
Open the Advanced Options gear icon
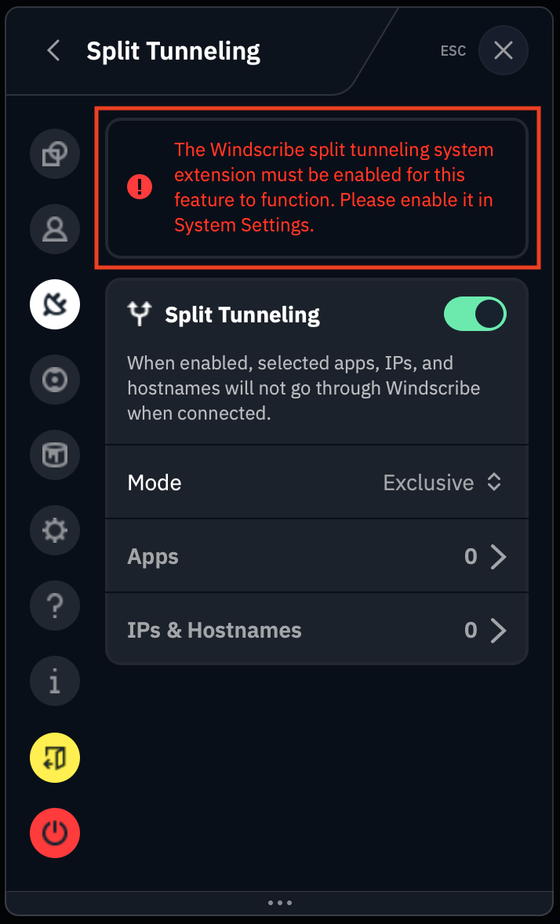tap(54, 530)
